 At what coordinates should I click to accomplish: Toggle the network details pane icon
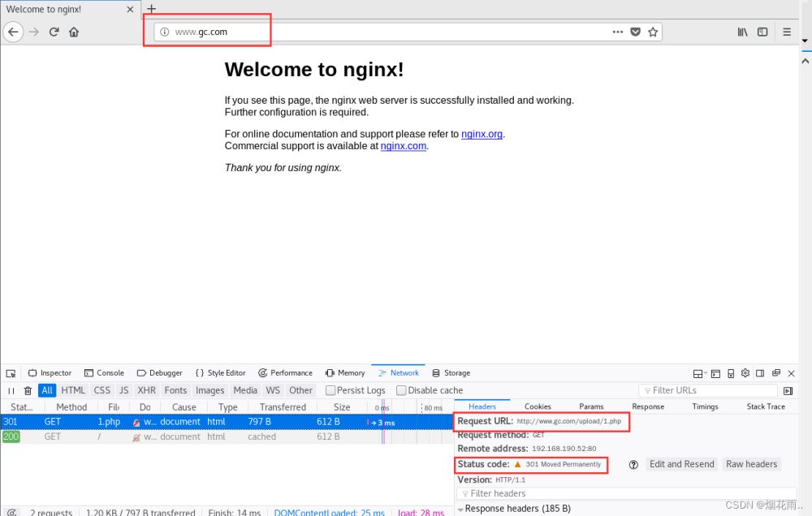pyautogui.click(x=788, y=391)
